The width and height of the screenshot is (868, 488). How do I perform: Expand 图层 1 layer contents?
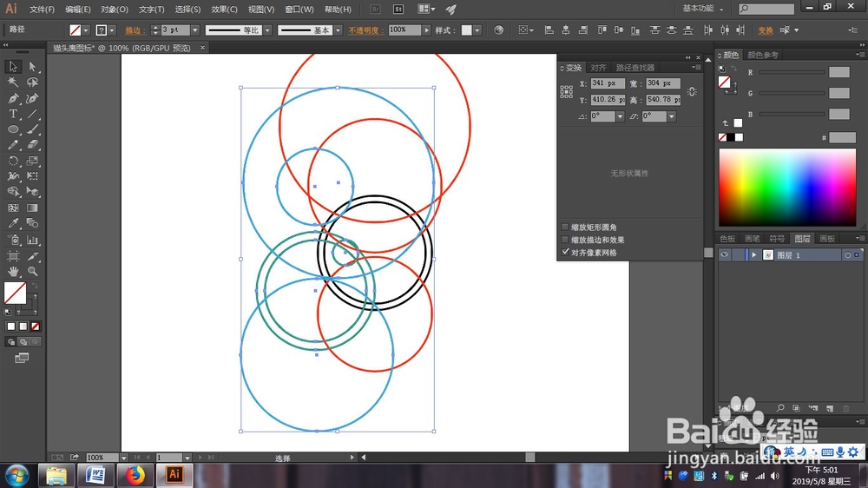tap(754, 254)
